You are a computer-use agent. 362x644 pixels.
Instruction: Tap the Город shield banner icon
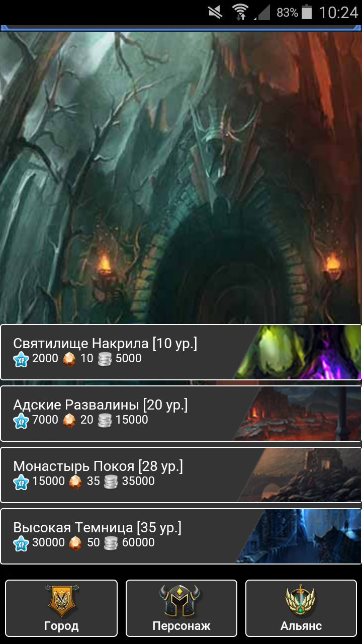click(x=61, y=601)
